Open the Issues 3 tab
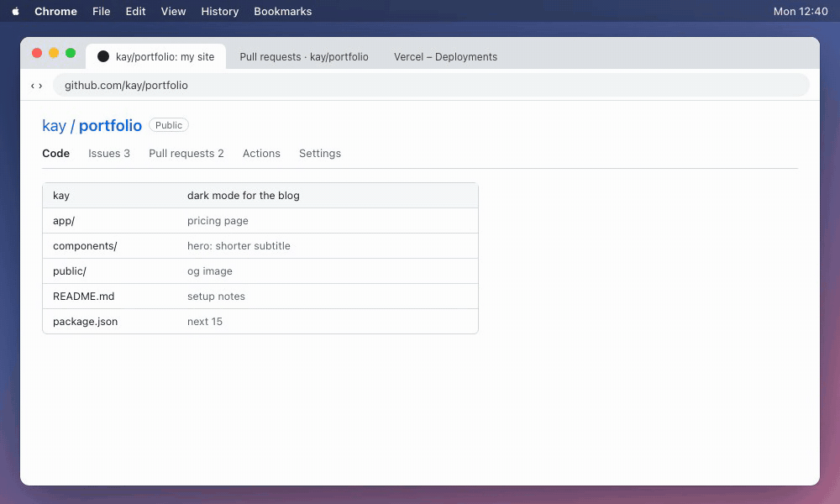This screenshot has width=840, height=504. (x=109, y=153)
